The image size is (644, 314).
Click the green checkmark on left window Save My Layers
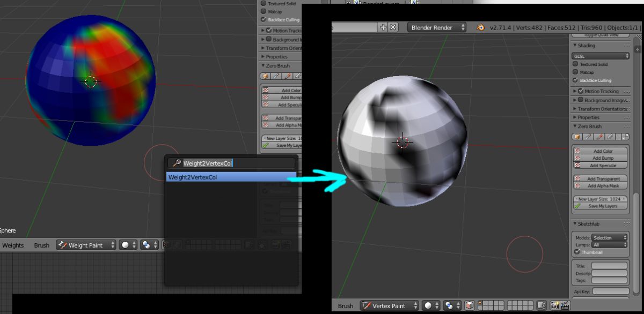click(x=266, y=145)
